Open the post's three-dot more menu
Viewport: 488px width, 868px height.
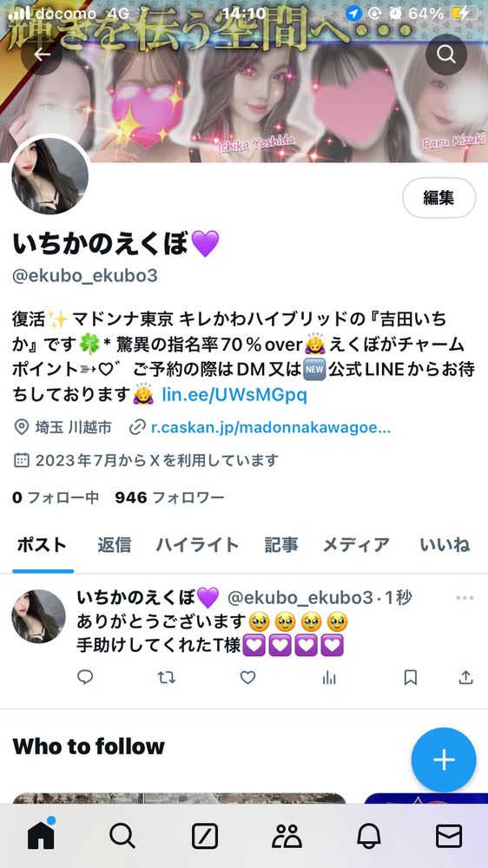pos(465,598)
